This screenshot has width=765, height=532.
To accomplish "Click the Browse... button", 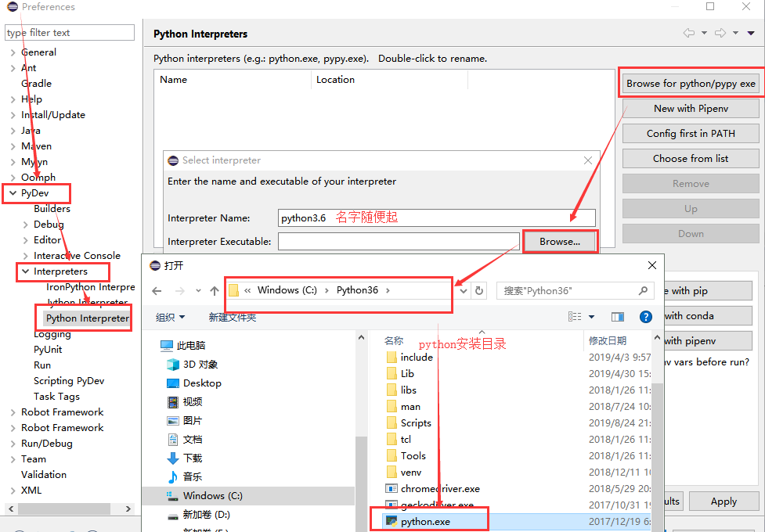I will coord(559,242).
